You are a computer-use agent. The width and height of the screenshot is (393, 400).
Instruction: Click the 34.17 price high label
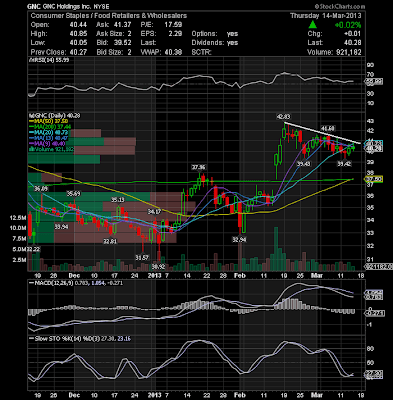tap(154, 212)
